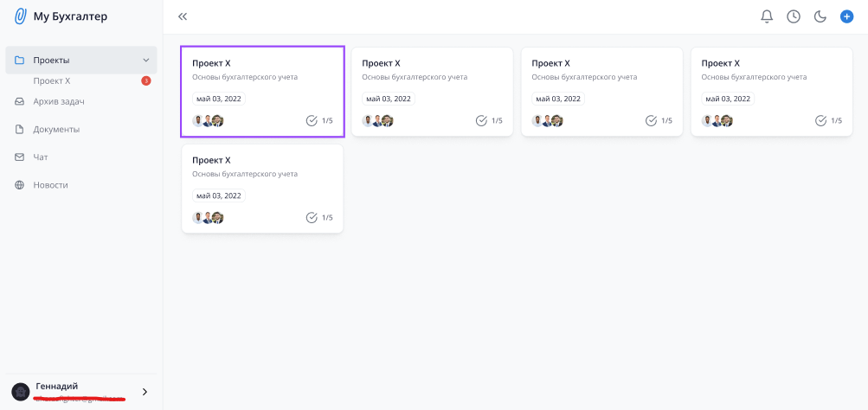This screenshot has height=410, width=868.
Task: Go to Новости in the sidebar
Action: (x=50, y=185)
